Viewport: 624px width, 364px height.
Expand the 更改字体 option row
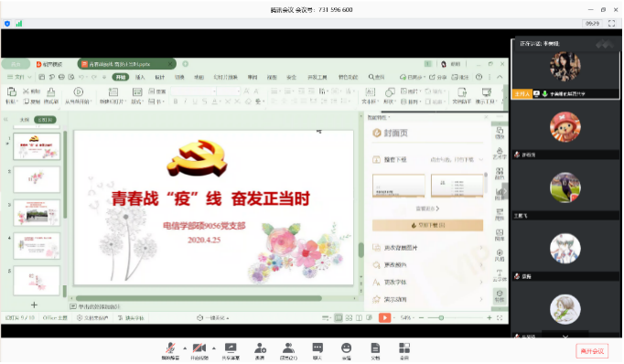pyautogui.click(x=428, y=282)
